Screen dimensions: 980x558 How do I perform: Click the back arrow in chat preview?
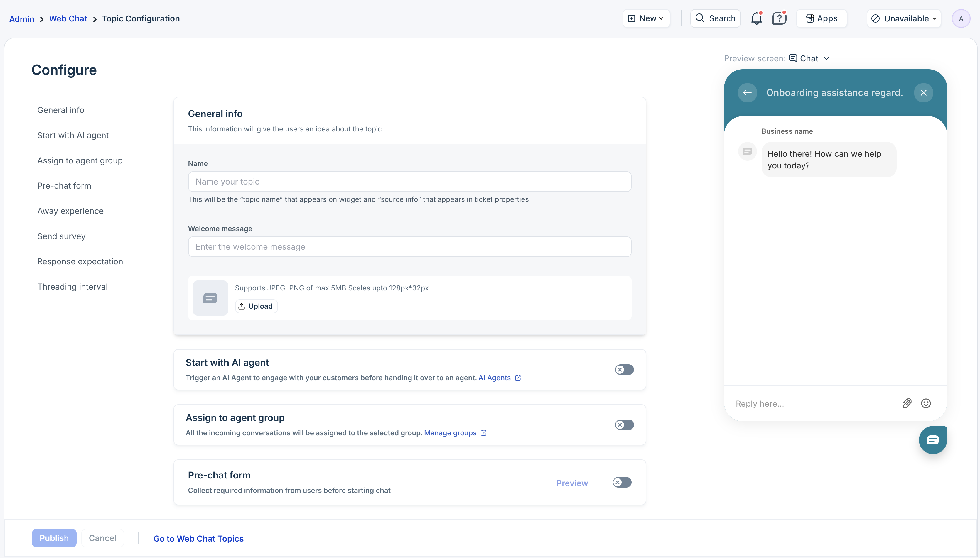747,93
